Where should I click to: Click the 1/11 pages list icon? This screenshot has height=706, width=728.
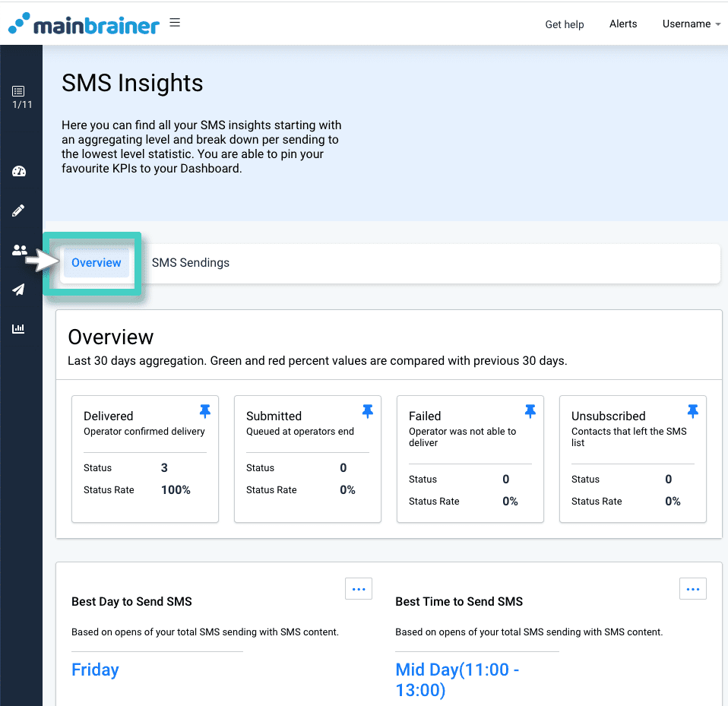pos(20,97)
